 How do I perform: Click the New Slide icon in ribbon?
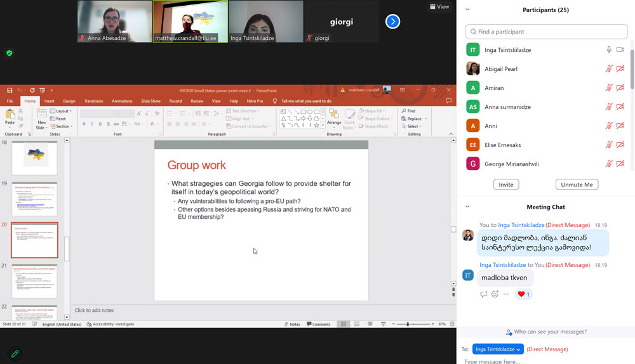click(x=41, y=116)
